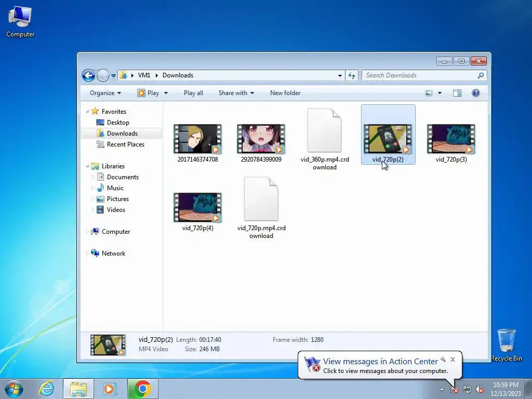Image resolution: width=532 pixels, height=399 pixels.
Task: Launch Internet Explorer from taskbar
Action: coord(46,389)
